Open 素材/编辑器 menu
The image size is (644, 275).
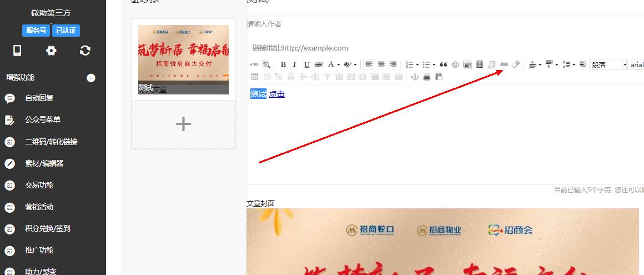44,163
